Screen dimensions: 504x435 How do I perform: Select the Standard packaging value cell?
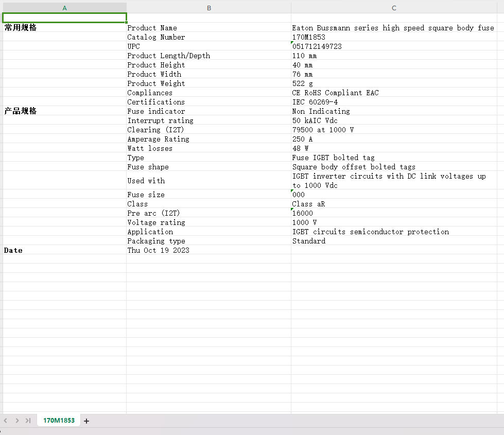coord(394,241)
